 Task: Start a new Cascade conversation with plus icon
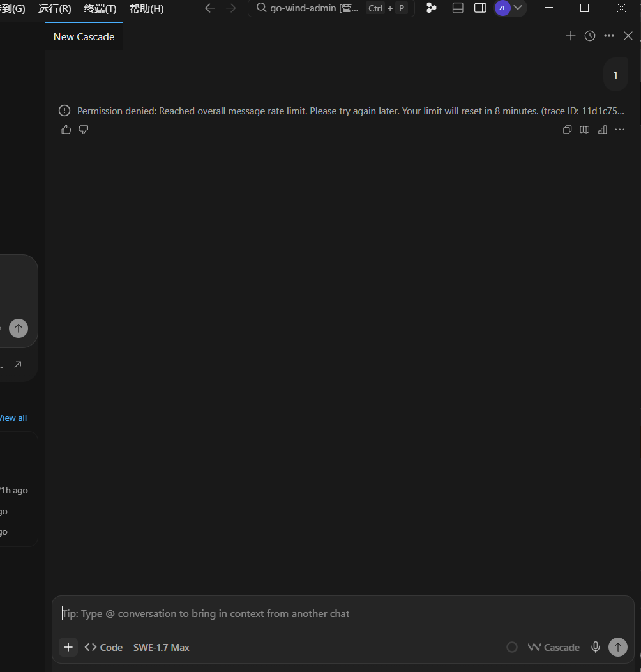[x=570, y=36]
